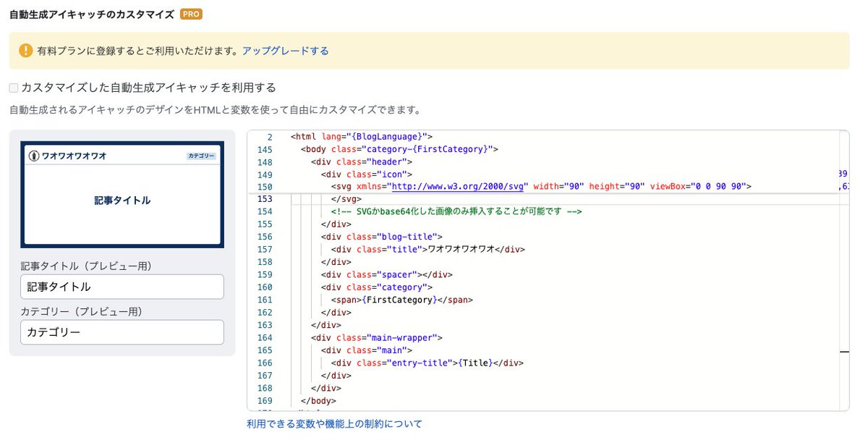868x443 pixels.
Task: Click the html lang BlogLanguage line
Action: [362, 136]
